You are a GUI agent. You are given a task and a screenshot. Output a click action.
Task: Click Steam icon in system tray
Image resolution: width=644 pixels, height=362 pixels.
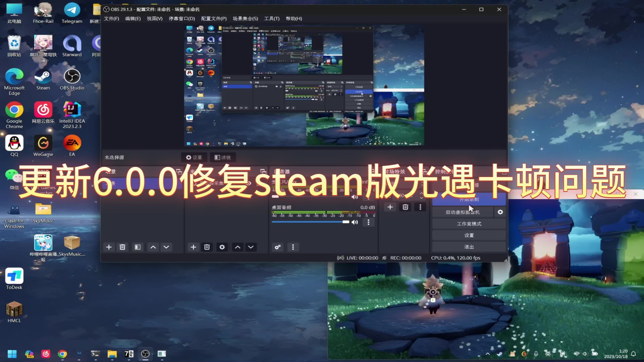500,354
